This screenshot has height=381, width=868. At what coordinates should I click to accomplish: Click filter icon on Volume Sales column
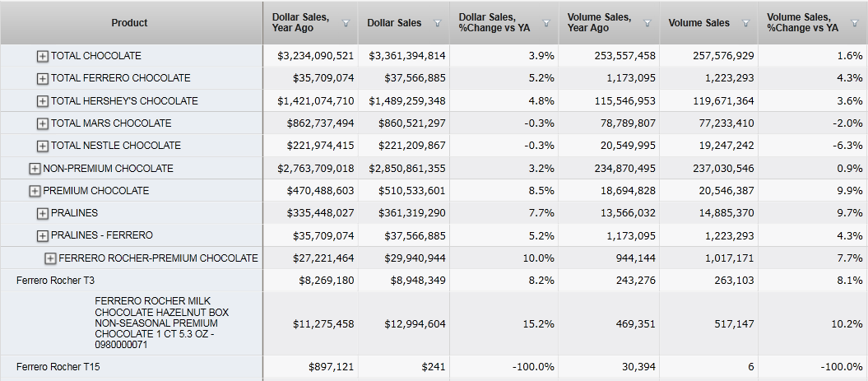745,23
